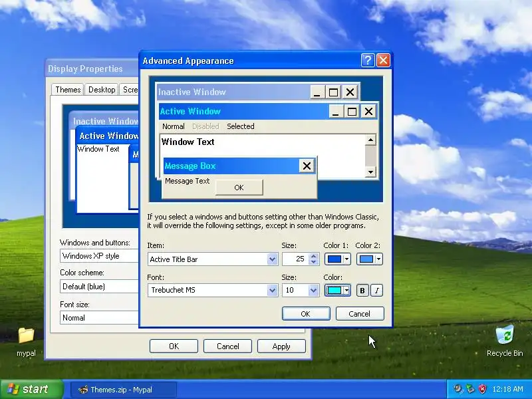Image resolution: width=532 pixels, height=399 pixels.
Task: Open the Start menu
Action: pyautogui.click(x=31, y=389)
